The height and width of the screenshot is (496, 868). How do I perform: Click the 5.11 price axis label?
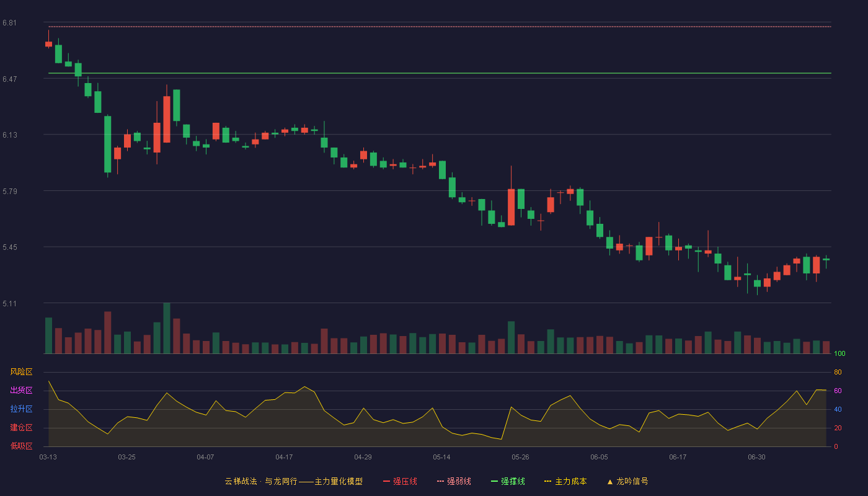[9, 304]
